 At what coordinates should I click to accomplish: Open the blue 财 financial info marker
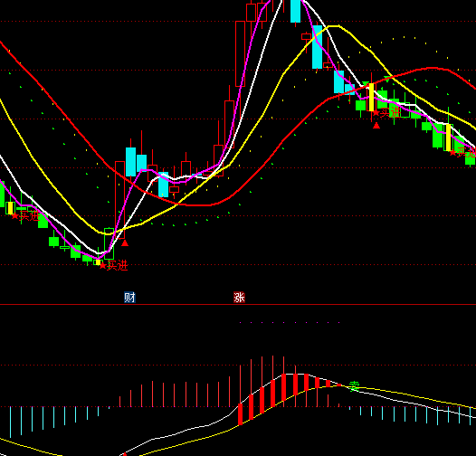129,298
